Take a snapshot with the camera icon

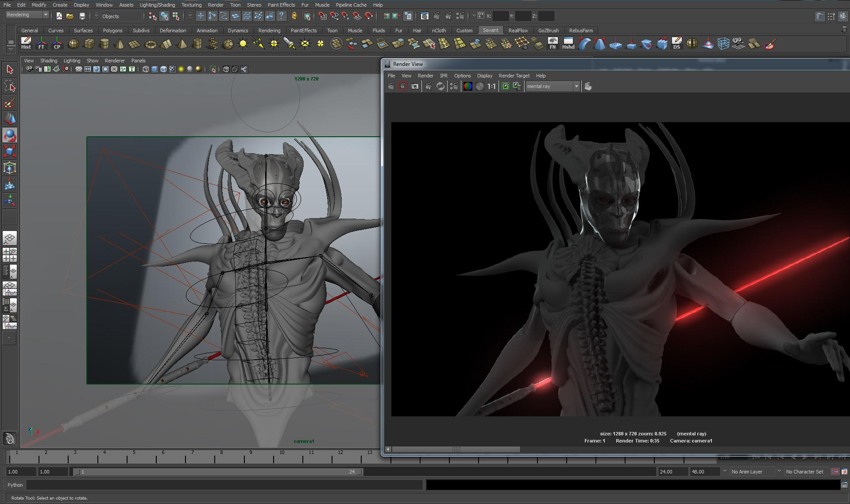(415, 87)
